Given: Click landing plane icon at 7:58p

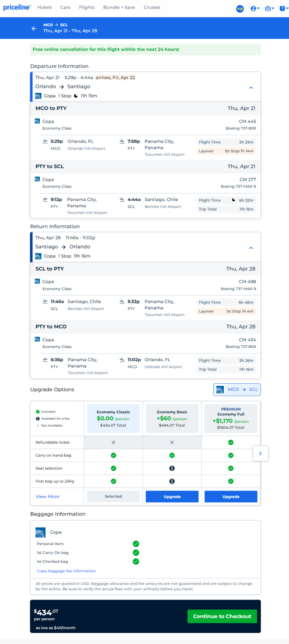Looking at the screenshot, I should 122,141.
